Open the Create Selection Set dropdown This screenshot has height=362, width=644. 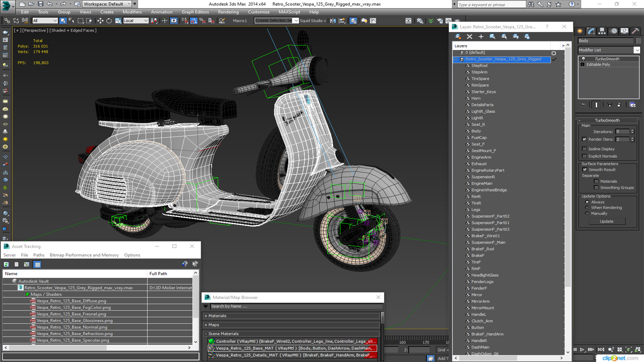pyautogui.click(x=296, y=21)
